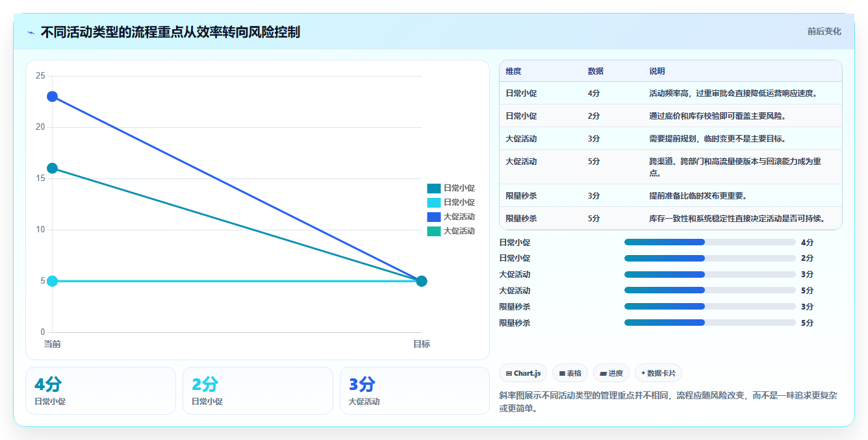Viewport: 868px width, 440px height.
Task: Click the 10 y-axis tick label
Action: click(40, 230)
